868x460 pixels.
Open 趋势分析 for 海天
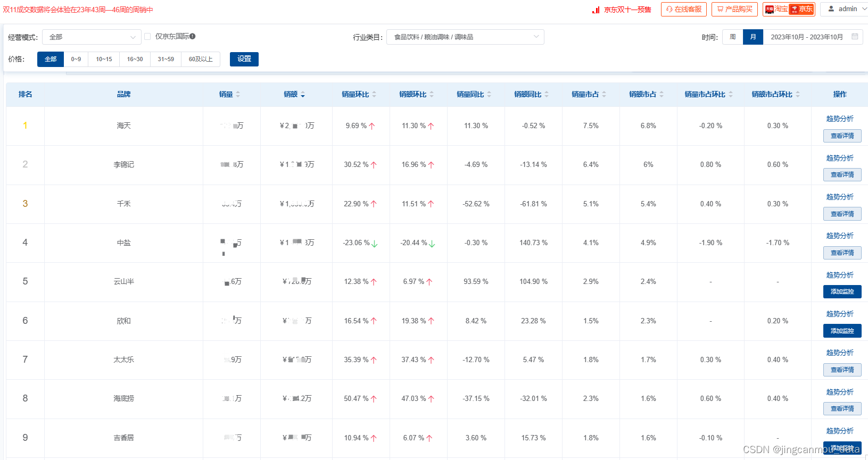(840, 119)
